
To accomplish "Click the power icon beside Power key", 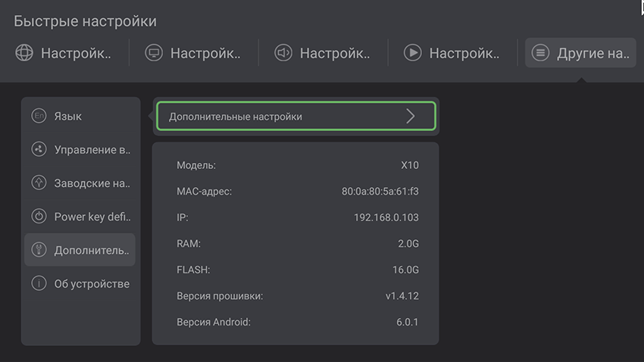I will (x=39, y=217).
